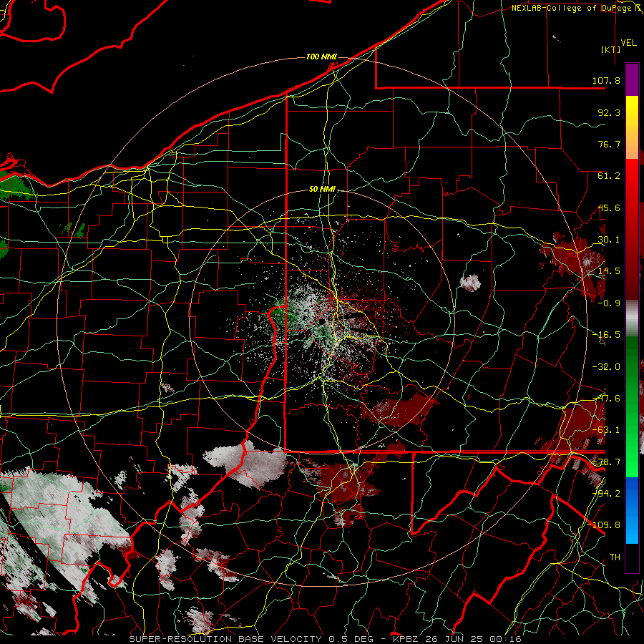
Task: Click the -94.2 value on velocity scale
Action: [x=606, y=493]
